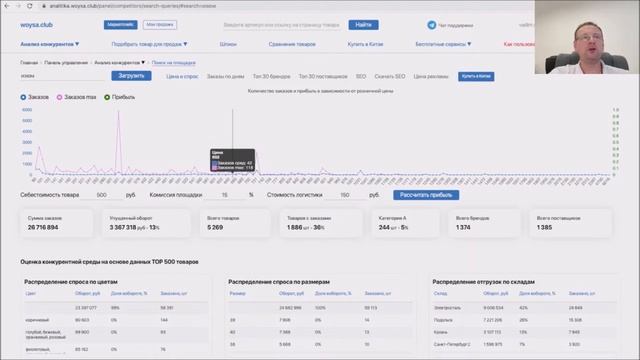This screenshot has height=360, width=640.
Task: Expand the Бесплатные сервисы menu
Action: [443, 44]
